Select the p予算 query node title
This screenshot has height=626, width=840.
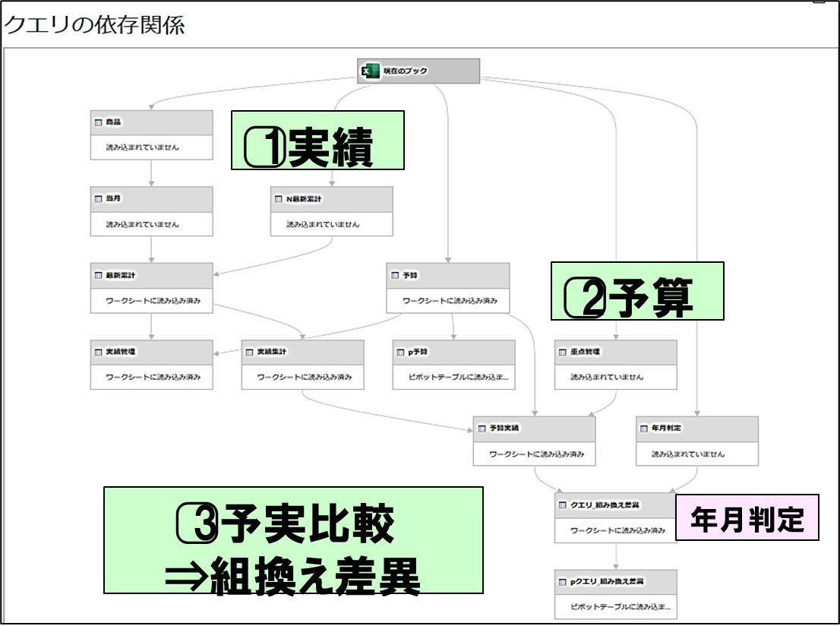pyautogui.click(x=418, y=353)
